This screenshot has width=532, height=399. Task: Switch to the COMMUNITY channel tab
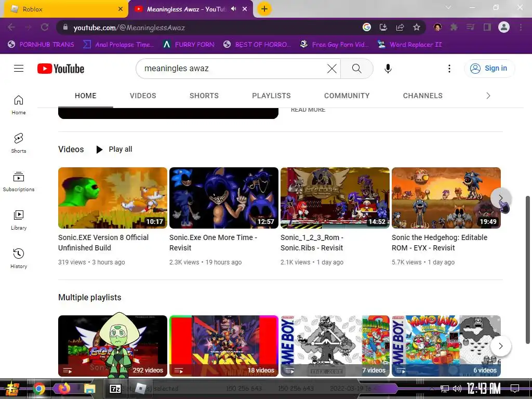pos(347,96)
